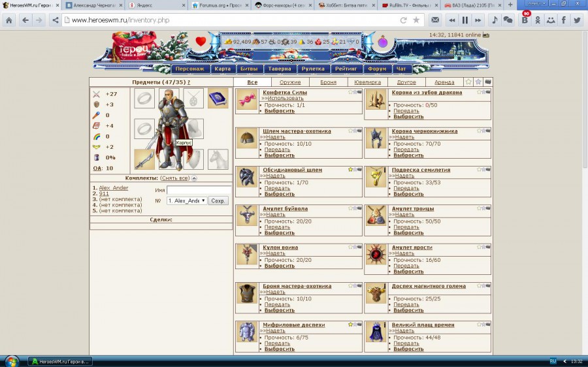Click the Амулет троицы item icon
This screenshot has width=588, height=367.
(376, 215)
